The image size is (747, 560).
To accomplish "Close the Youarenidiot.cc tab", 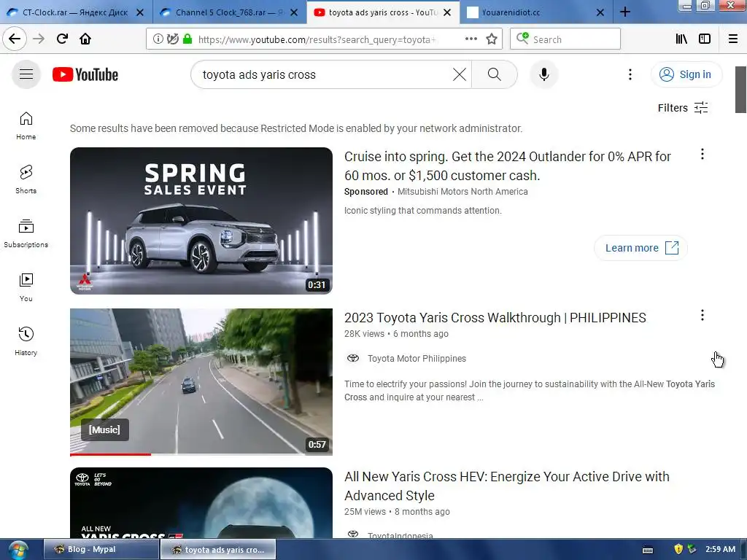I will [x=600, y=12].
